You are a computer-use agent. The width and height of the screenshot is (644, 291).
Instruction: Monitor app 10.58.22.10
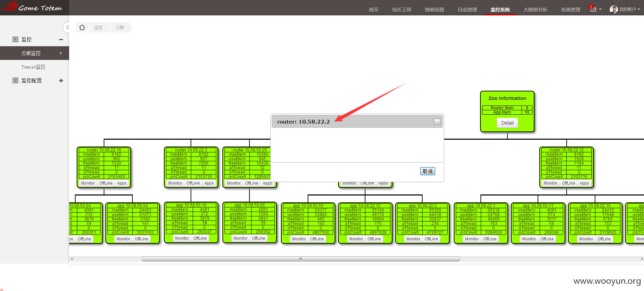coord(586,239)
